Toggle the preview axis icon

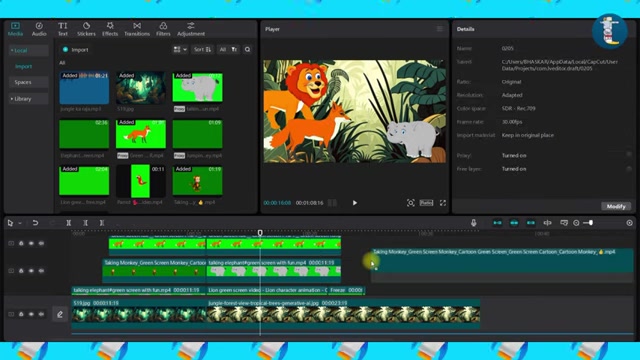[547, 223]
